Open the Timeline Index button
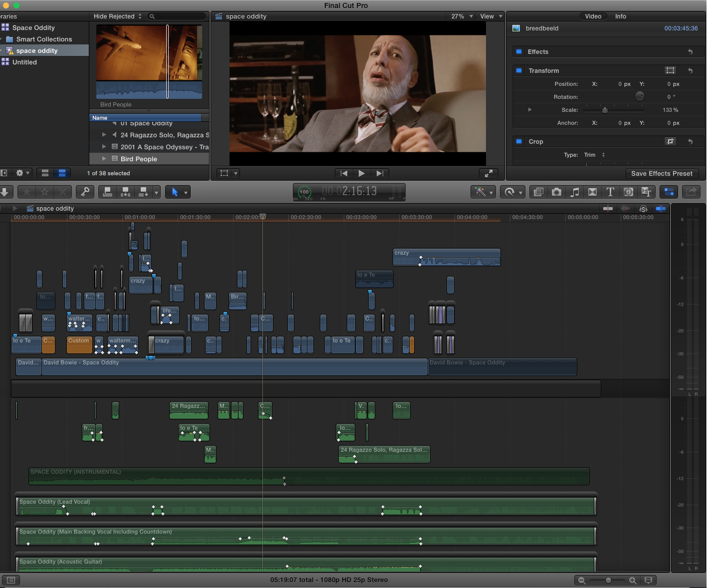Image resolution: width=707 pixels, height=588 pixels. click(x=11, y=580)
